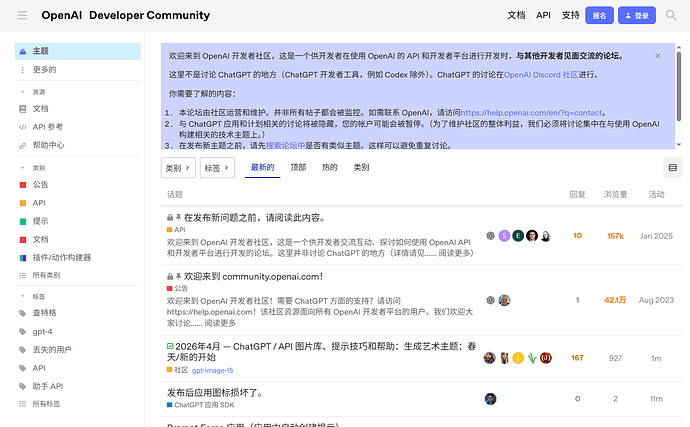Screen dimensions: 690x427
Task: Click API in top navigation
Action: tap(543, 15)
